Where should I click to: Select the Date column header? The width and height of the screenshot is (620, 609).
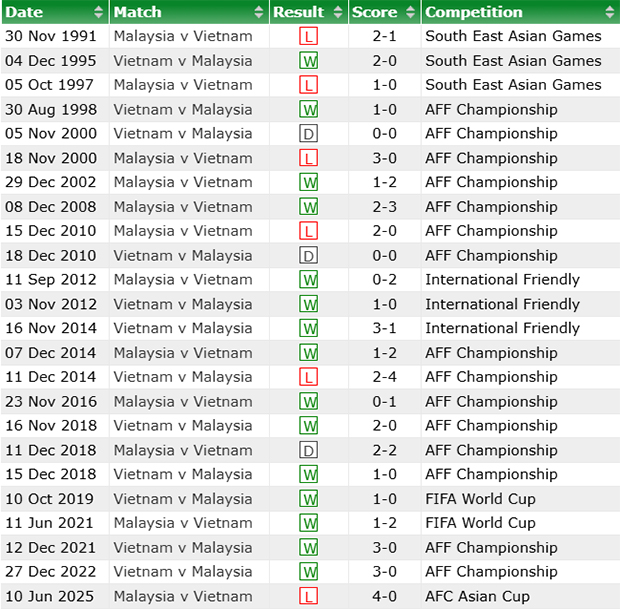pos(24,12)
